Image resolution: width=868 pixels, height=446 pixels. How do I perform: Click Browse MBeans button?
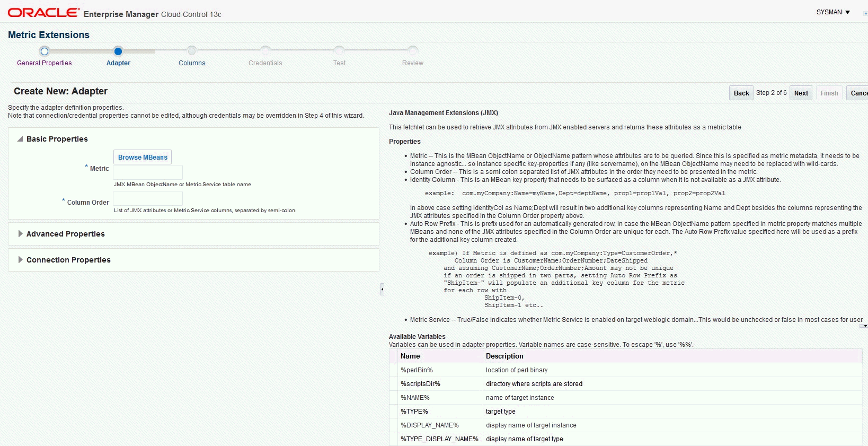pos(143,157)
